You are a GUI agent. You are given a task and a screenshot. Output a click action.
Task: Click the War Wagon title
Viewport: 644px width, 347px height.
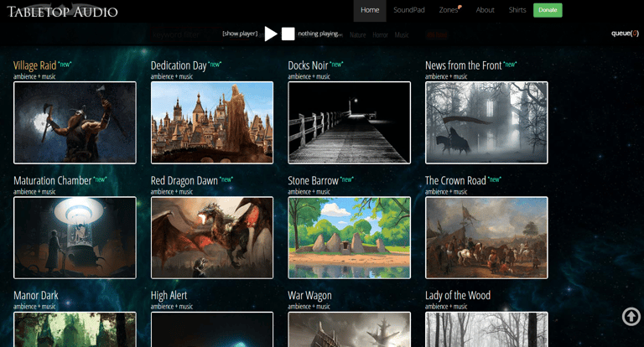(x=309, y=296)
